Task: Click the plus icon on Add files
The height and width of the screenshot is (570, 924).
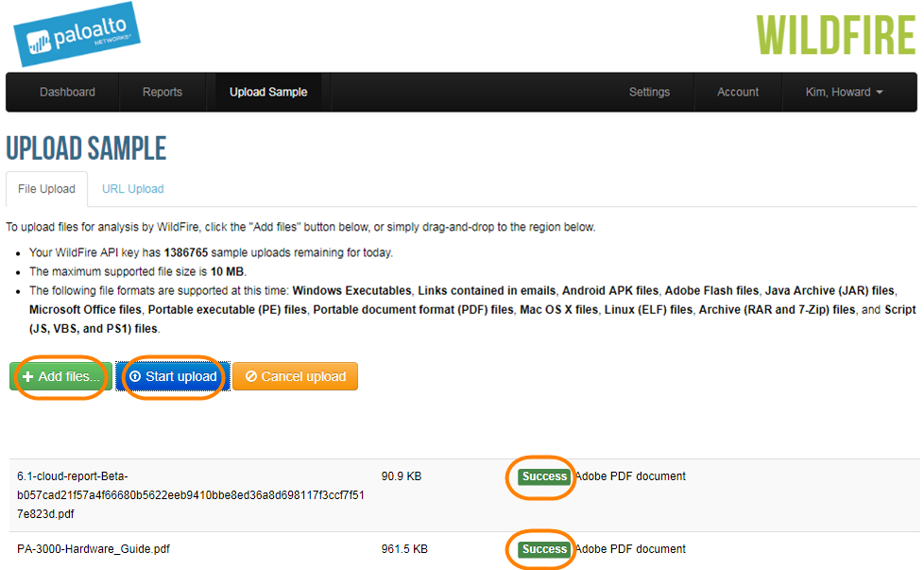Action: pos(27,376)
